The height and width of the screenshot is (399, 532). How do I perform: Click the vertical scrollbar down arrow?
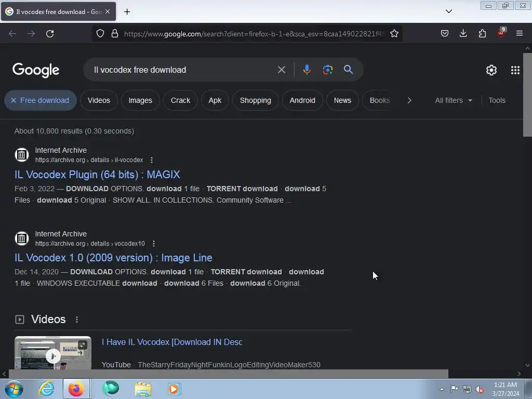click(x=527, y=365)
